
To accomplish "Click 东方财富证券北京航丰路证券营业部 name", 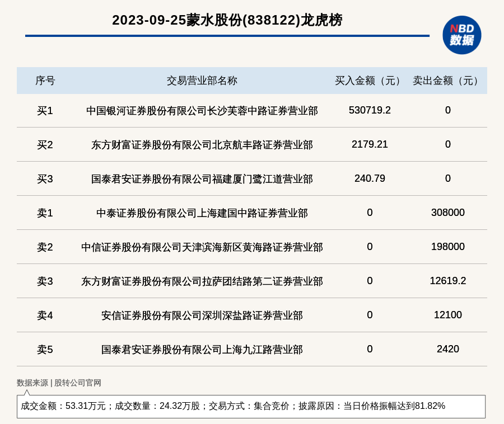I will [202, 145].
